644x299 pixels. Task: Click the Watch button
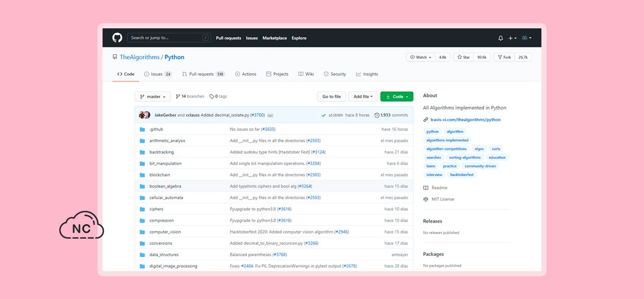pos(421,57)
